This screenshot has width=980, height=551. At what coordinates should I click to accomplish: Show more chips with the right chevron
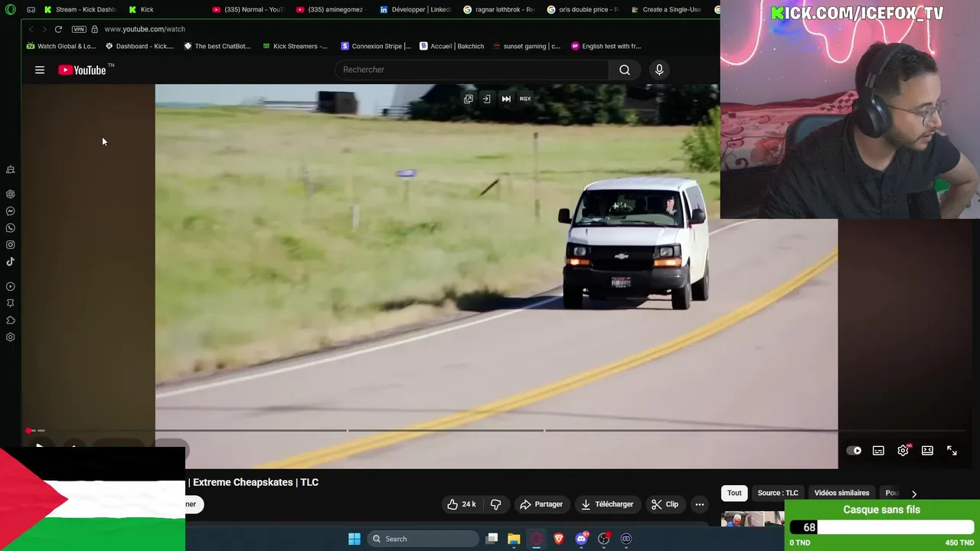pyautogui.click(x=914, y=494)
